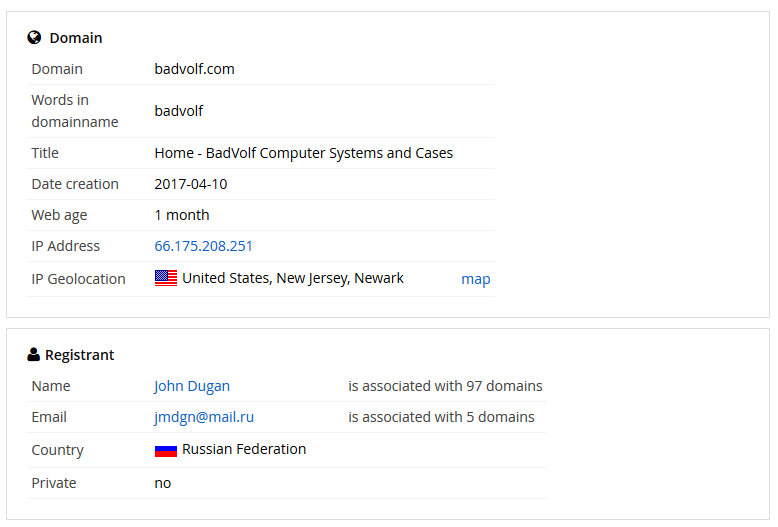The height and width of the screenshot is (527, 778).
Task: Click the badvolf.com domain value
Action: click(194, 69)
